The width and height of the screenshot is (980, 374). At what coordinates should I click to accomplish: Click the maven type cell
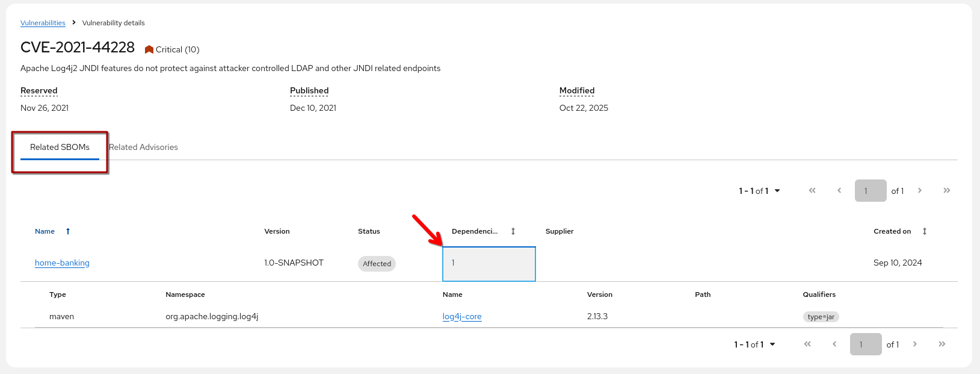tap(61, 316)
